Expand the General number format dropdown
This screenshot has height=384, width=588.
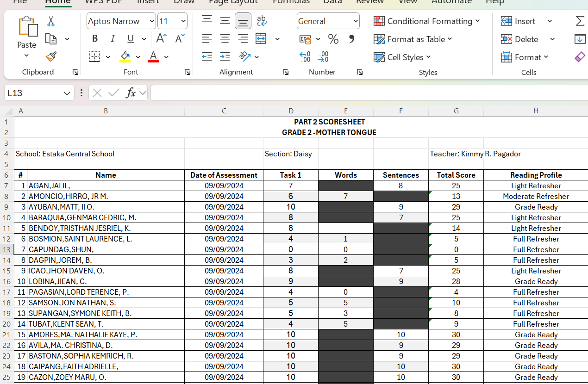(355, 21)
